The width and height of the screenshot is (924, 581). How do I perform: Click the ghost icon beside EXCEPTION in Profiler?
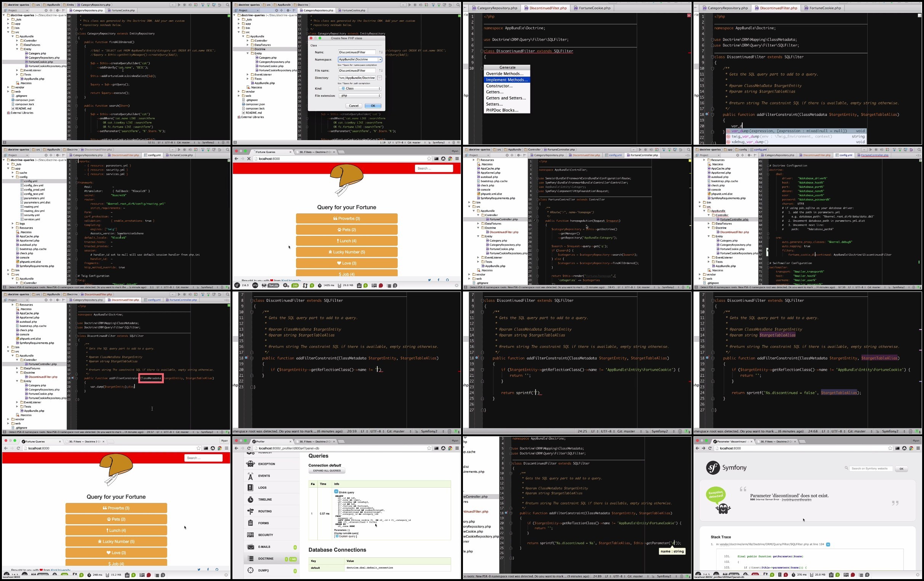(x=251, y=464)
